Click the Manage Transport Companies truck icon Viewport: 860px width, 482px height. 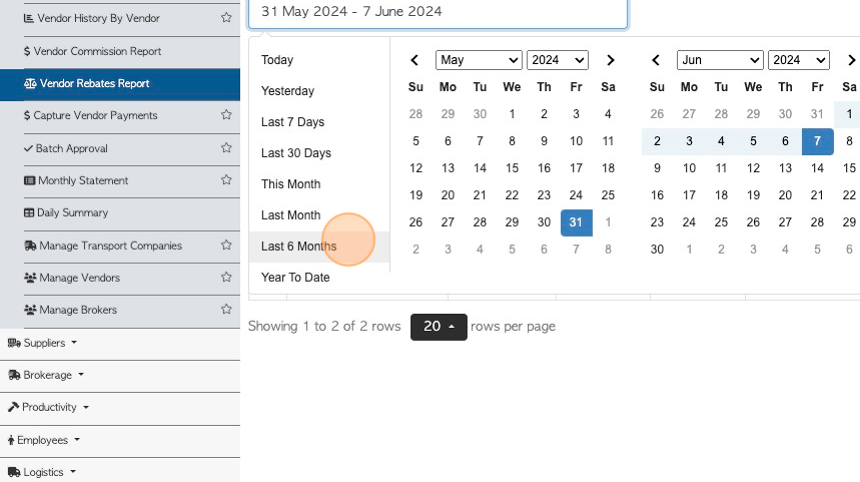[x=30, y=246]
